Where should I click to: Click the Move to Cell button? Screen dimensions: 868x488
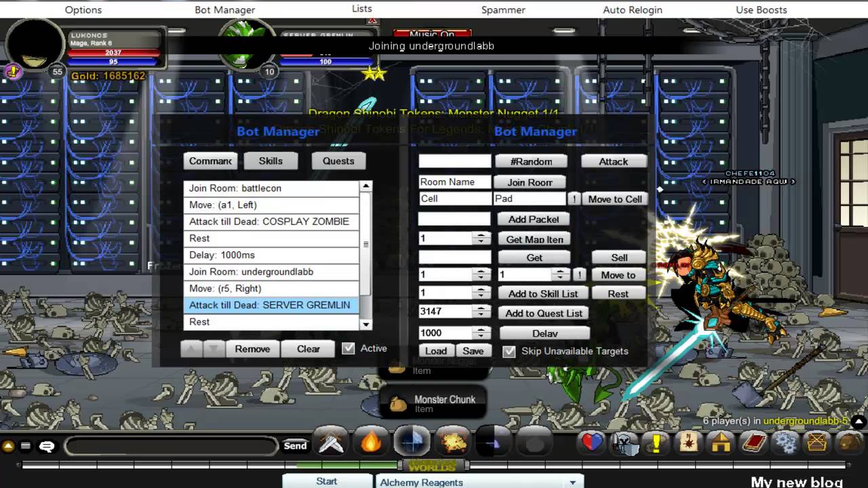614,199
